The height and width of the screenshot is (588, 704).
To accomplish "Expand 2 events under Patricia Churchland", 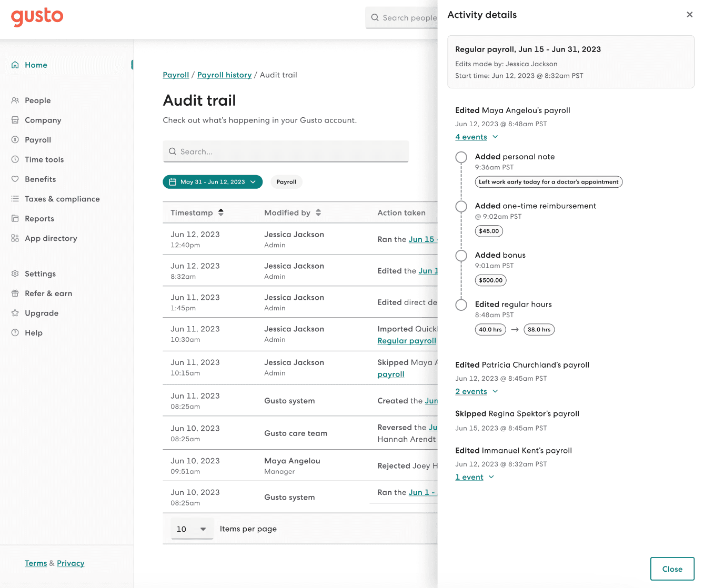I will [x=477, y=391].
